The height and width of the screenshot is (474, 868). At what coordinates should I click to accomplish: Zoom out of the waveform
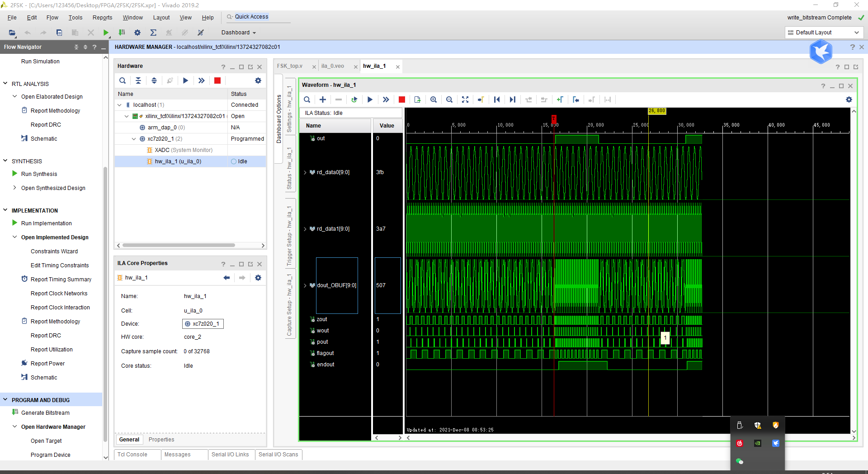(449, 100)
